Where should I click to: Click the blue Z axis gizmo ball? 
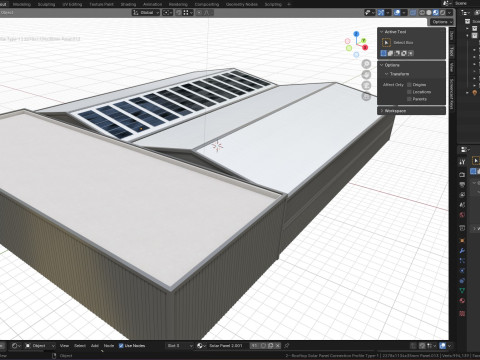click(356, 34)
